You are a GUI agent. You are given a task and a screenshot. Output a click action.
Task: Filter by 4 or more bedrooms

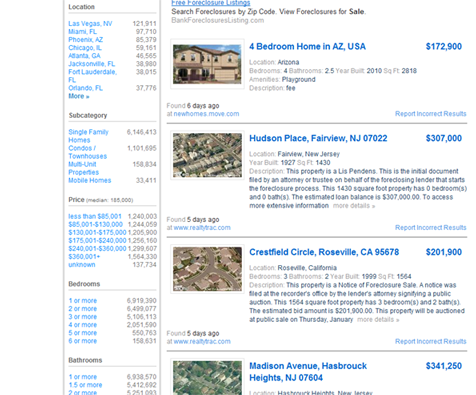(83, 325)
